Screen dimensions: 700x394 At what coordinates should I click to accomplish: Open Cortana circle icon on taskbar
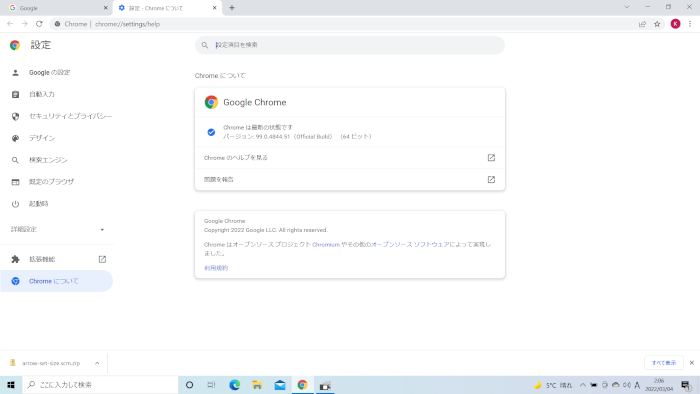189,385
